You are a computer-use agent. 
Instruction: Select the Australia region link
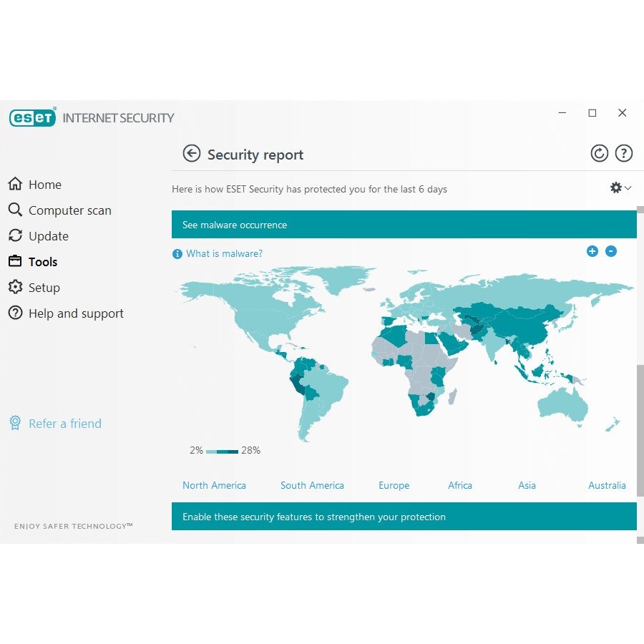(607, 485)
